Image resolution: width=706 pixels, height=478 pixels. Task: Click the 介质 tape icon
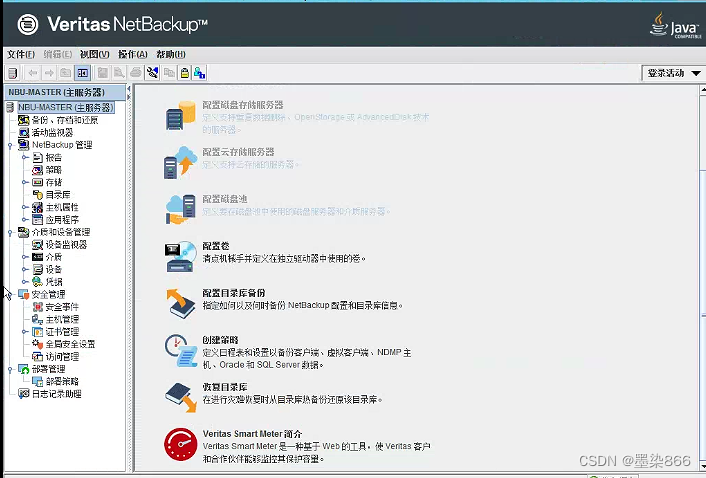coord(38,257)
